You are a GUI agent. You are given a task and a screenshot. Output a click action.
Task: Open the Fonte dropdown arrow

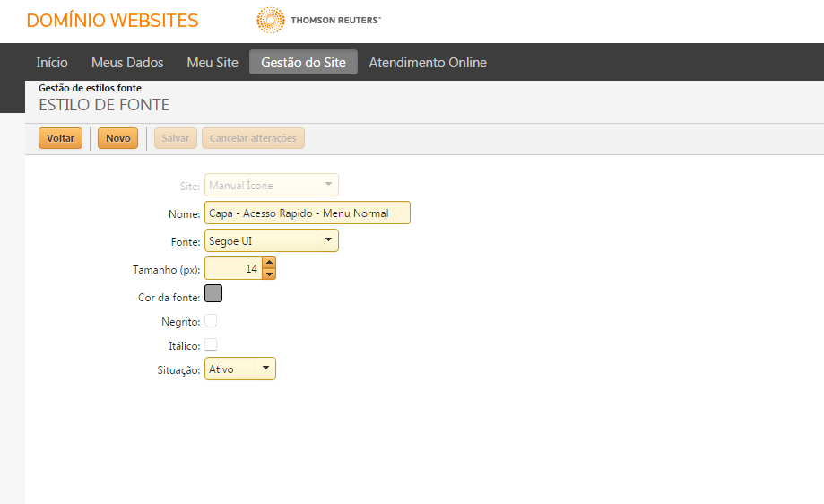(328, 240)
